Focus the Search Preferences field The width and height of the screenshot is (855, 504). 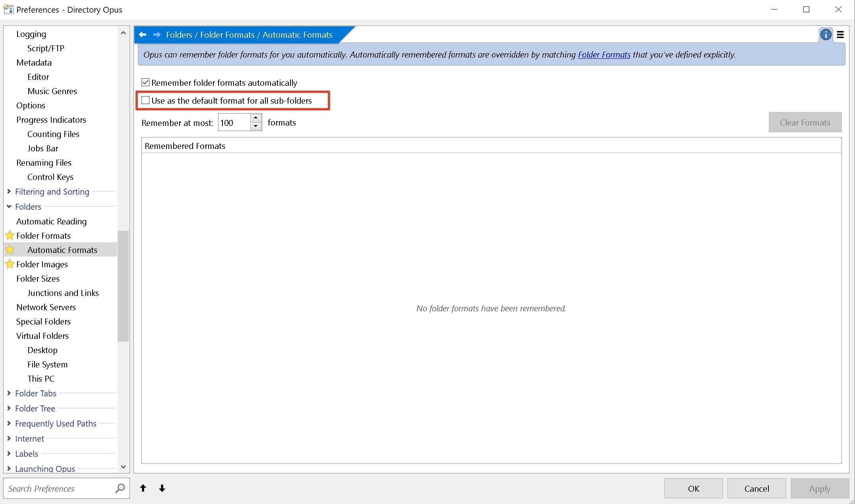point(60,489)
